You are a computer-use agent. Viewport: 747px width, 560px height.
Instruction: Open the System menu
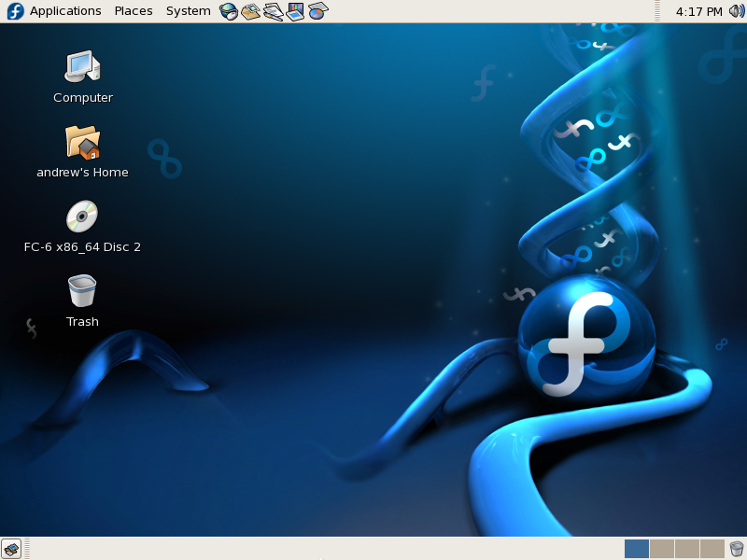click(189, 11)
